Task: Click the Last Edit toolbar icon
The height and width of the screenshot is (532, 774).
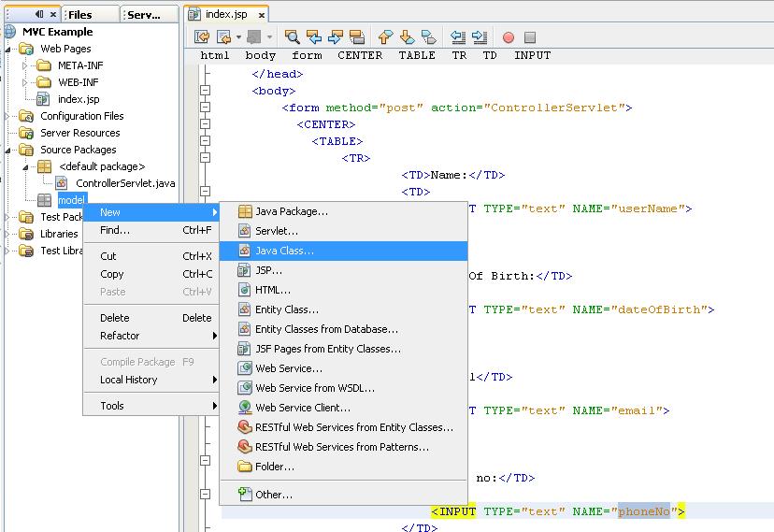Action: coord(202,37)
